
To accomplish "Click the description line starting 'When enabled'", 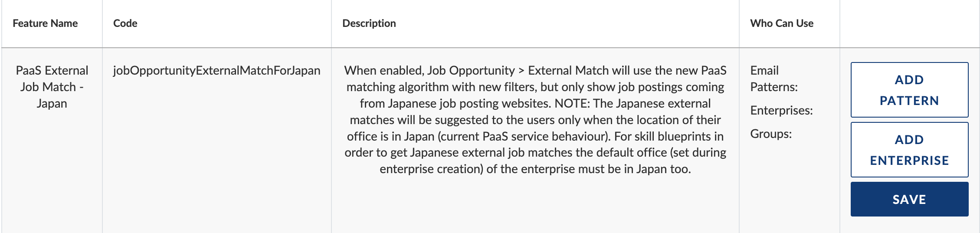I will point(535,70).
